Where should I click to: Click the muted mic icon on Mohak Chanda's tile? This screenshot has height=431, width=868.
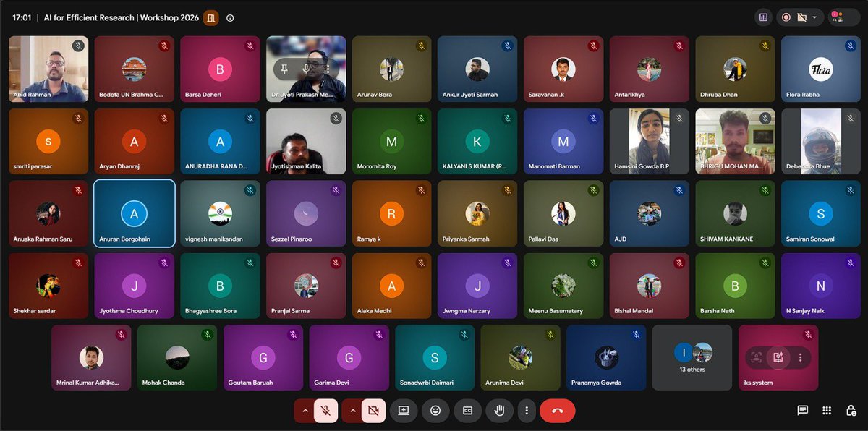207,334
